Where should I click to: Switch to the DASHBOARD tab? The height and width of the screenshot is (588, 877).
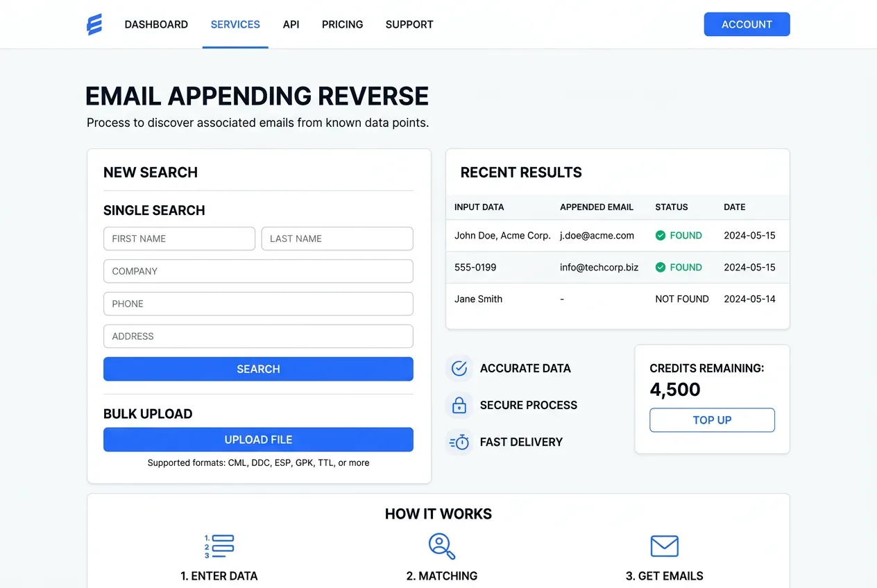156,24
